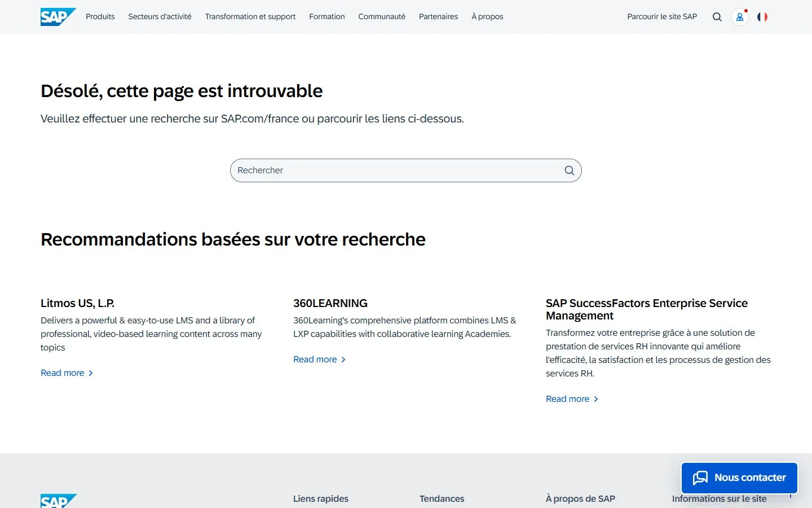This screenshot has height=508, width=812.
Task: Open the user account profile icon
Action: coord(740,17)
